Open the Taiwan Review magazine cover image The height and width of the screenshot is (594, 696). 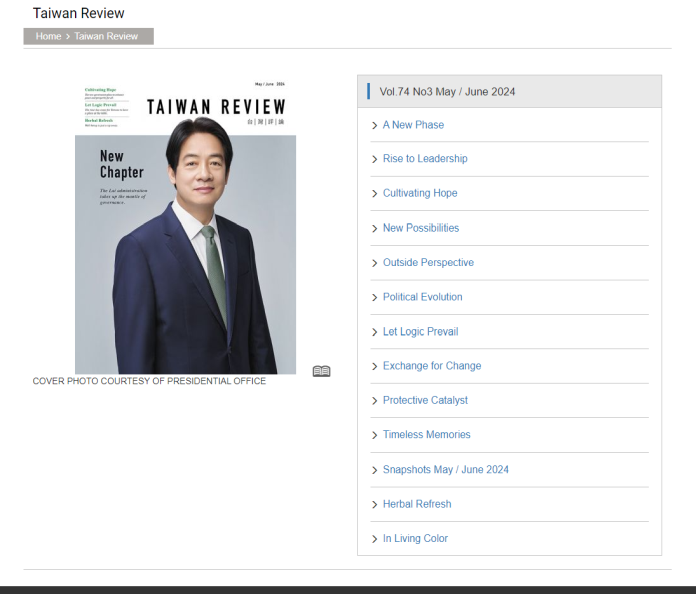click(186, 226)
